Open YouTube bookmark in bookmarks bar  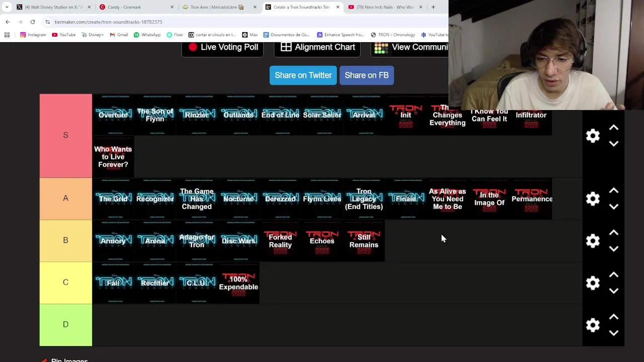[x=64, y=35]
